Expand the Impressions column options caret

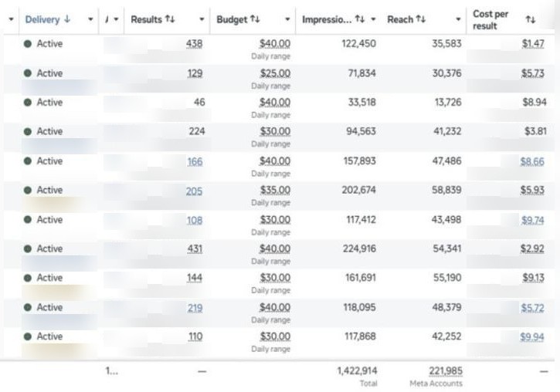(373, 19)
